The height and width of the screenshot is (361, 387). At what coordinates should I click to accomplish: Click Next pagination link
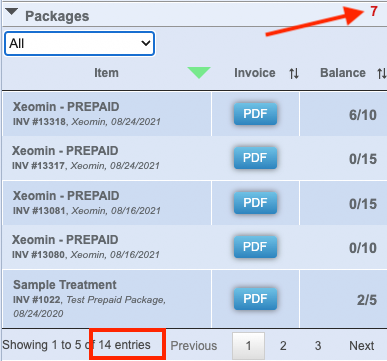click(362, 346)
